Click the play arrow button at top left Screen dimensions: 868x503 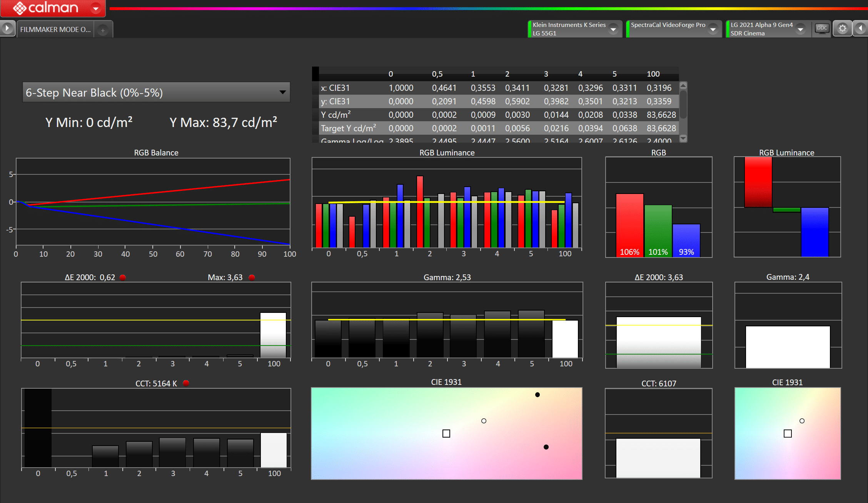tap(7, 28)
